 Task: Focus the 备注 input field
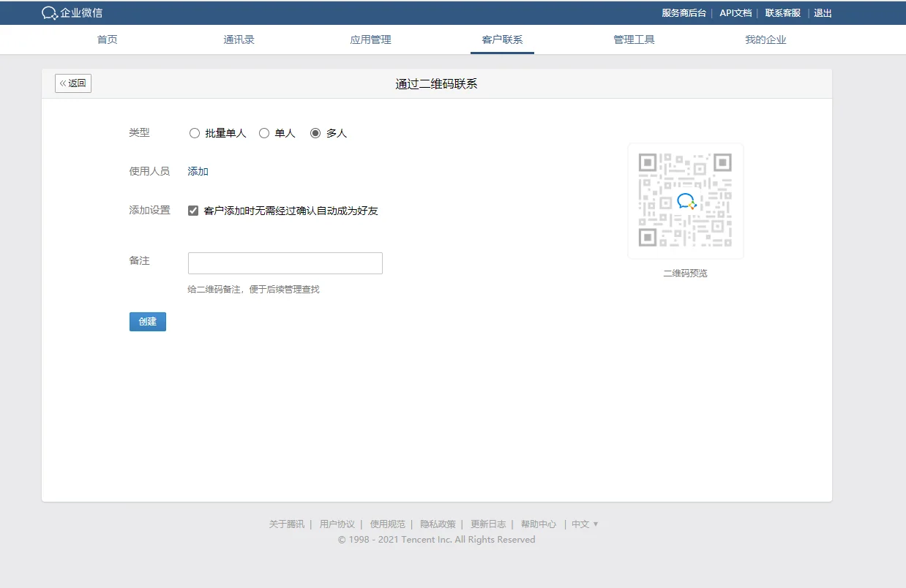[285, 263]
